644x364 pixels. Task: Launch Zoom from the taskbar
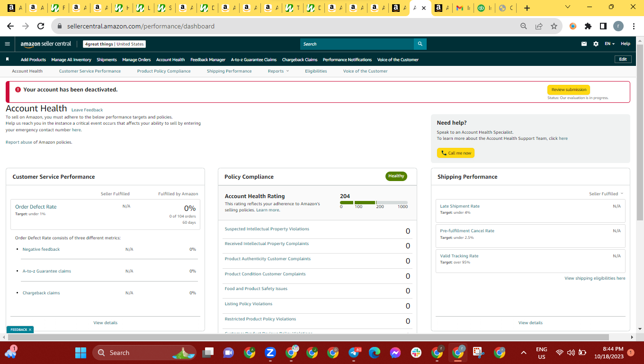point(270,353)
